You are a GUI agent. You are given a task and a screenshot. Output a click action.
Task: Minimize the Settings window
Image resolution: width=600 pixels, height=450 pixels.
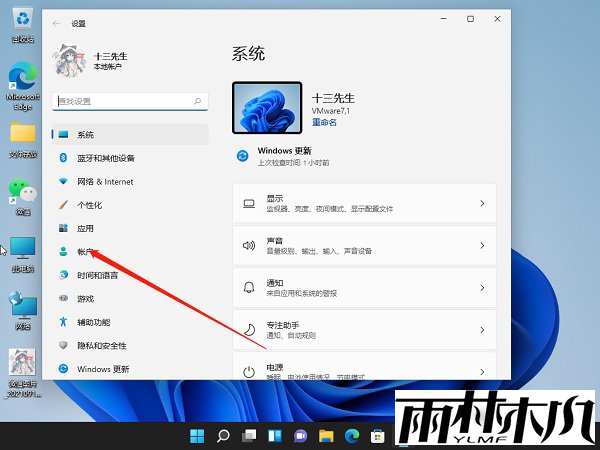tap(444, 19)
